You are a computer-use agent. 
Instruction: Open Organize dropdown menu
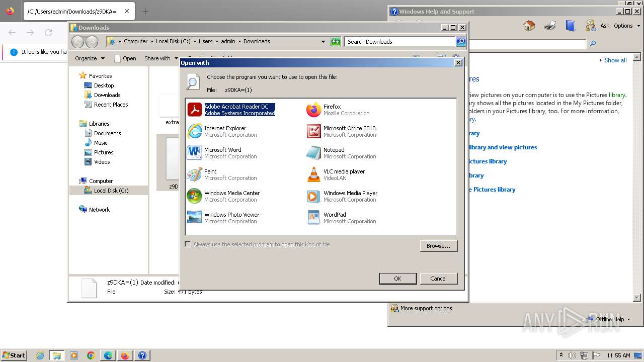(x=90, y=58)
